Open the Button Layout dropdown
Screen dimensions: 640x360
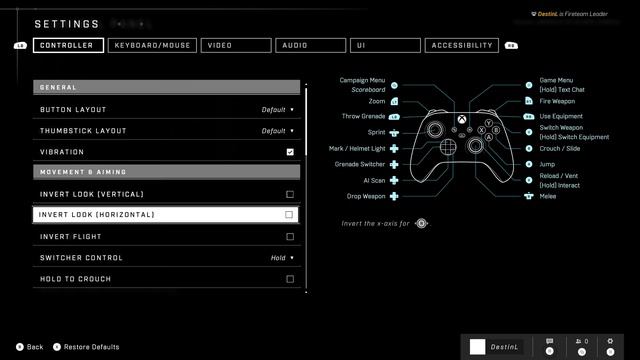point(278,110)
